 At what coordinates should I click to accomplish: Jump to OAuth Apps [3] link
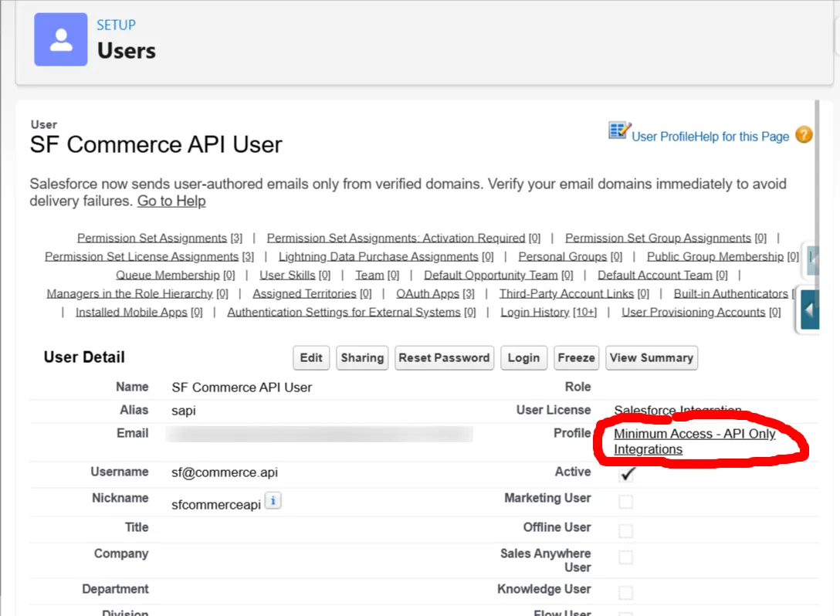(x=435, y=293)
